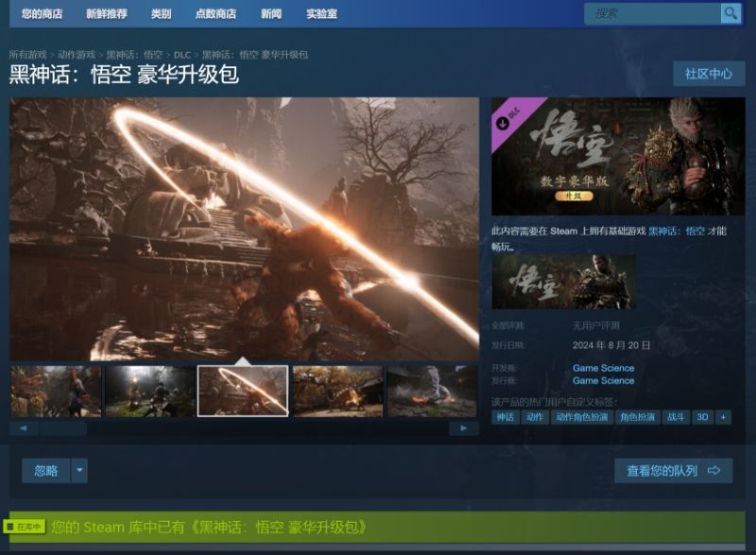Click the DLC header image with 数字豪华版
The width and height of the screenshot is (756, 555).
(x=618, y=156)
